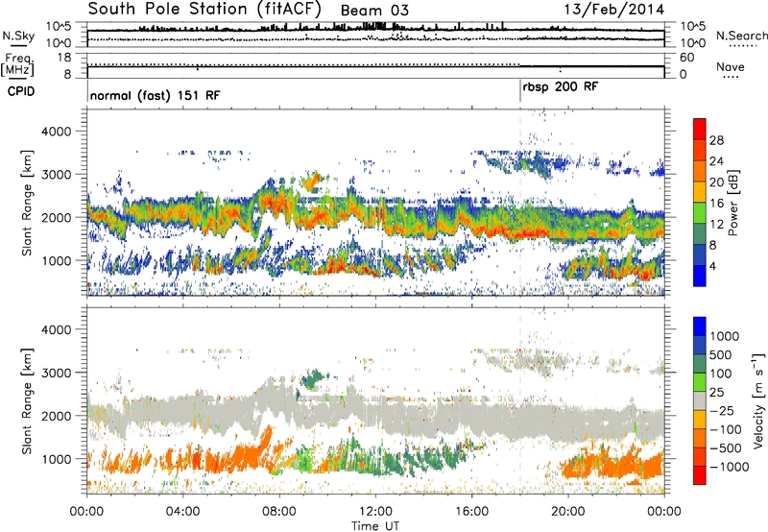This screenshot has width=768, height=532.
Task: Click the '16' Power colorbar tick value
Action: (x=716, y=204)
